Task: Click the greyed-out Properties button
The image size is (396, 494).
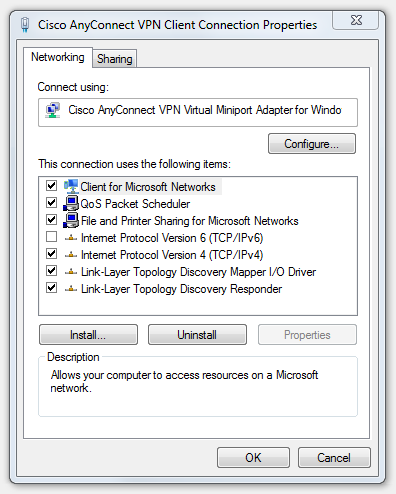Action: (307, 335)
